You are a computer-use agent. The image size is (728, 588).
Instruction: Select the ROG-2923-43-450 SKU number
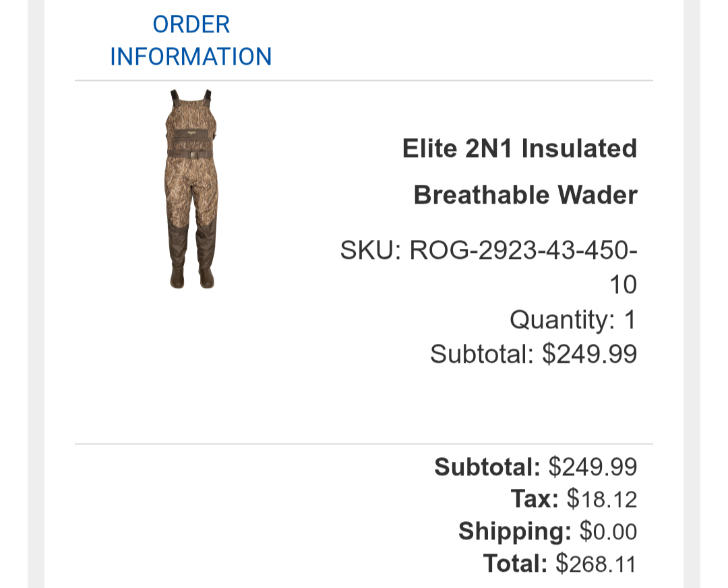(523, 251)
